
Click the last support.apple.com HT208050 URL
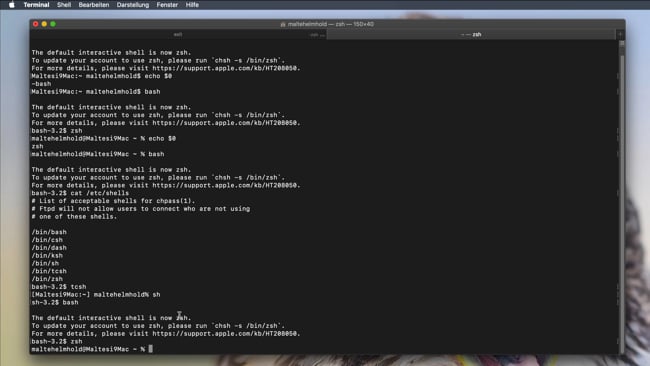tap(226, 334)
